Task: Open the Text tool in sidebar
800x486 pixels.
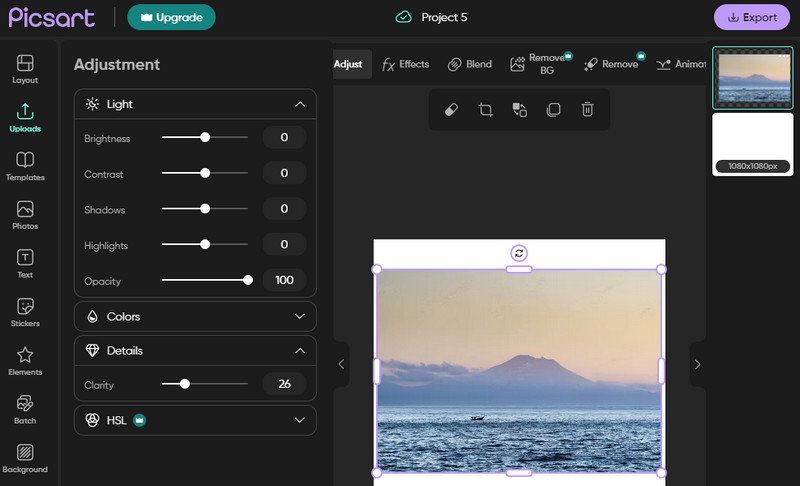Action: point(25,264)
